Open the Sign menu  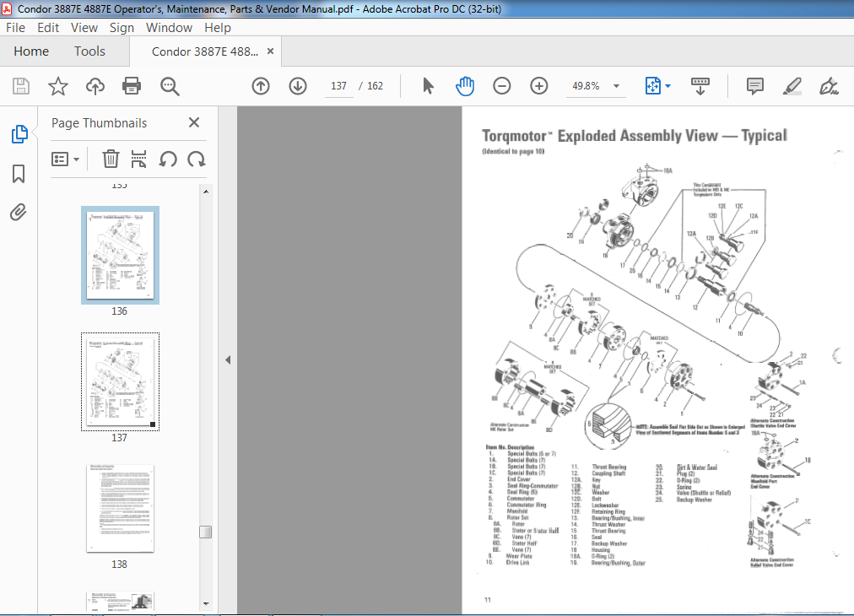pyautogui.click(x=122, y=28)
